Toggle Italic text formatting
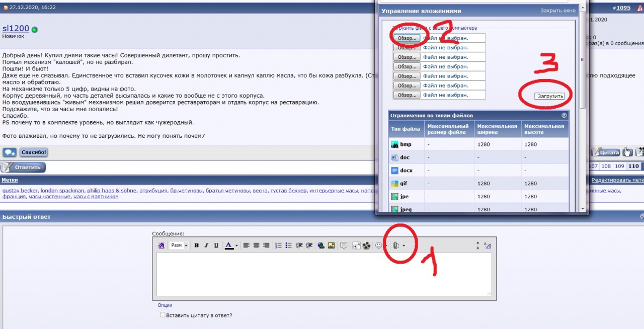This screenshot has height=329, width=644. click(206, 245)
